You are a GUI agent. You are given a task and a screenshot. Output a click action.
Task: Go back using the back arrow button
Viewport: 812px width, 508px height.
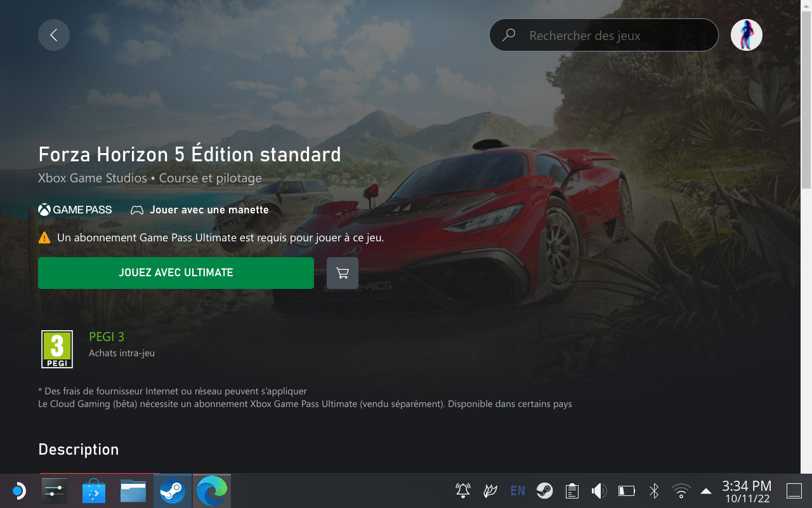point(54,35)
